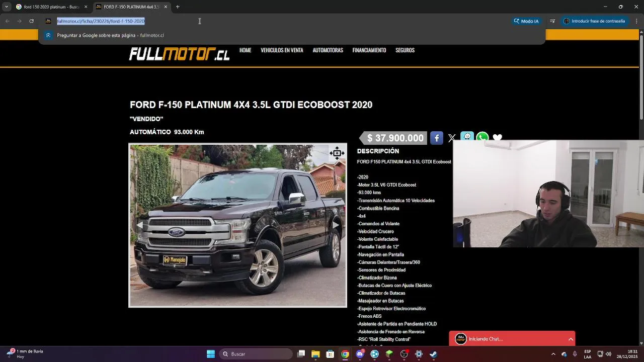644x362 pixels.
Task: Share listing on X (Twitter) icon
Action: point(452,138)
